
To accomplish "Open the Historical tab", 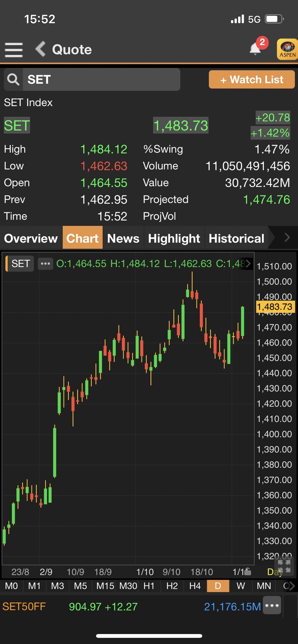I will 237,238.
